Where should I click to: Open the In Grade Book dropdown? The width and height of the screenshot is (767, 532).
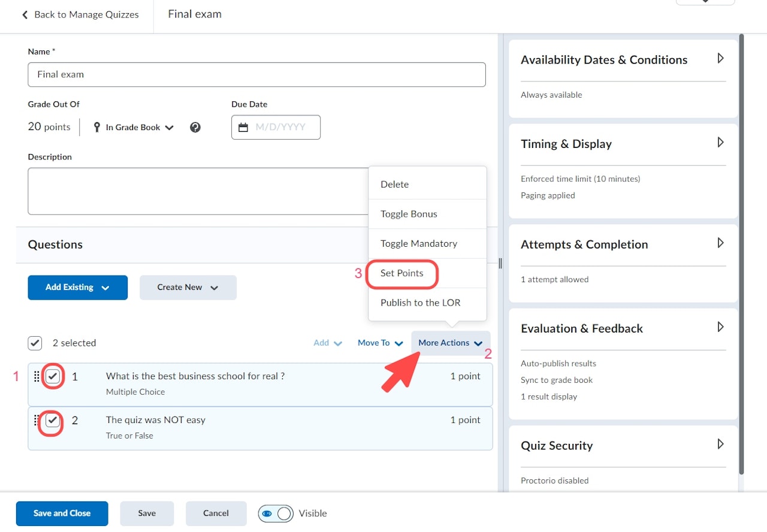134,128
